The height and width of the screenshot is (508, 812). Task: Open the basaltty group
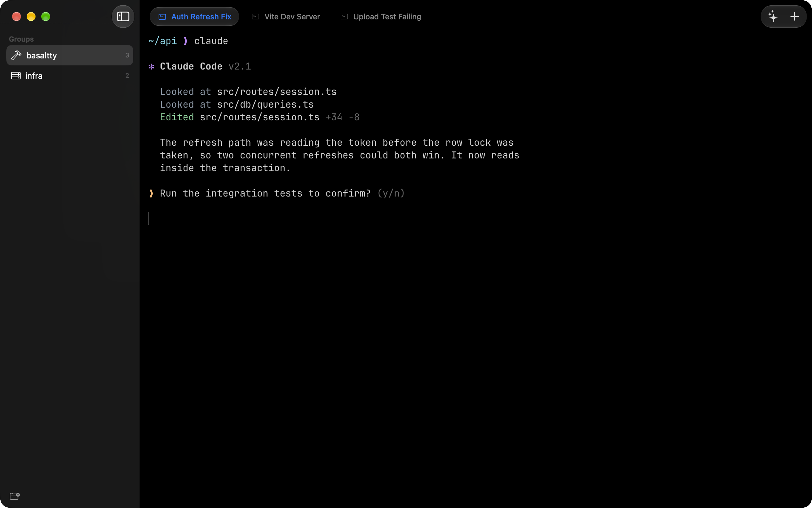point(70,56)
